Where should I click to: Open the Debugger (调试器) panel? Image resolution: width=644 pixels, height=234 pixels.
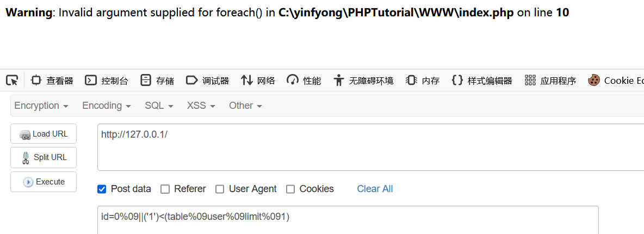207,80
